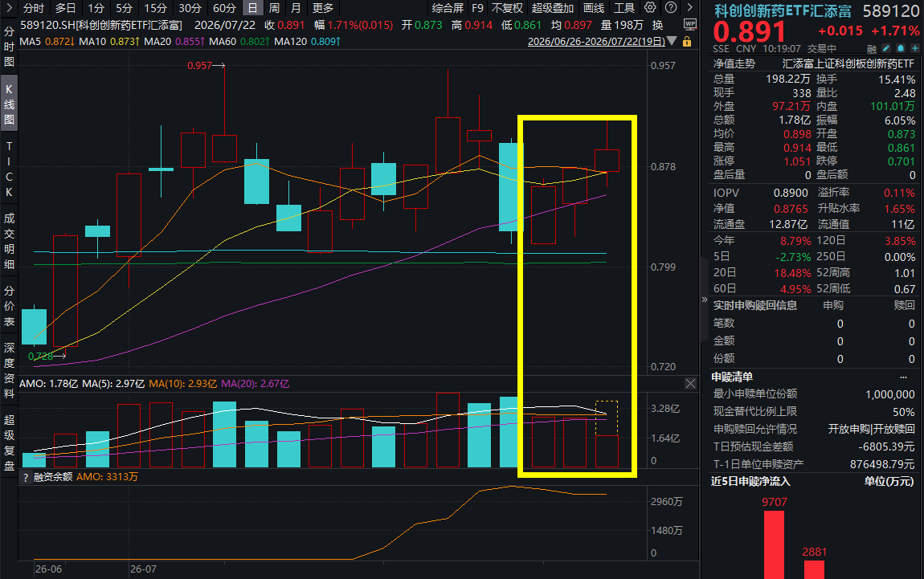Toggle 不复权 price adjustment mode
This screenshot has height=579, width=924.
tap(507, 8)
